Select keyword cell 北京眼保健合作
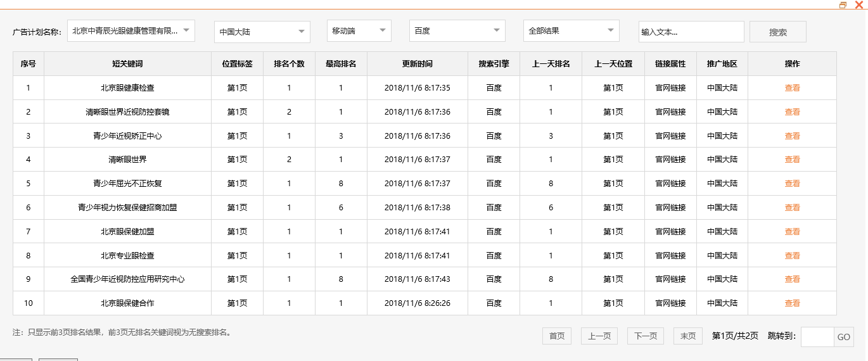The image size is (868, 361). tap(127, 303)
